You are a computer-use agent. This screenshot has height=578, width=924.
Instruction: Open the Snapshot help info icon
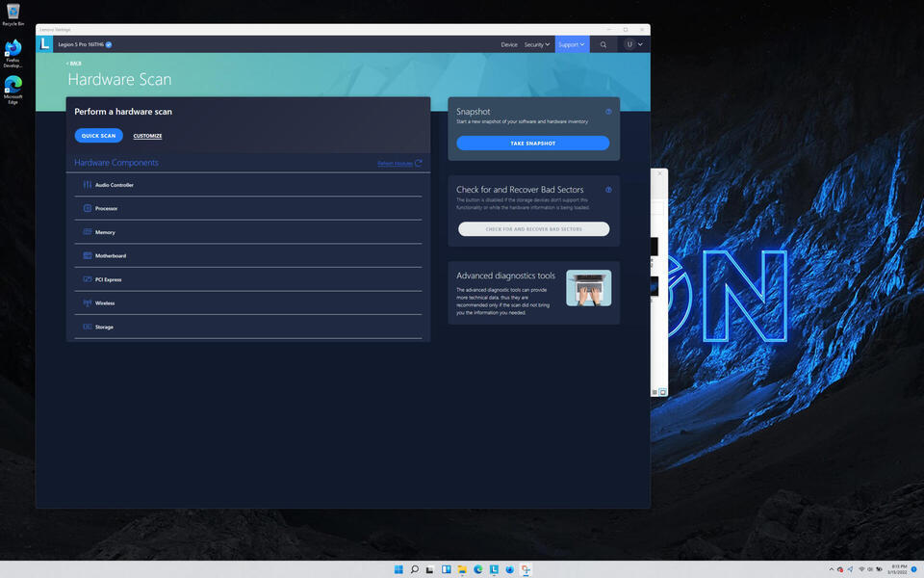click(x=608, y=112)
